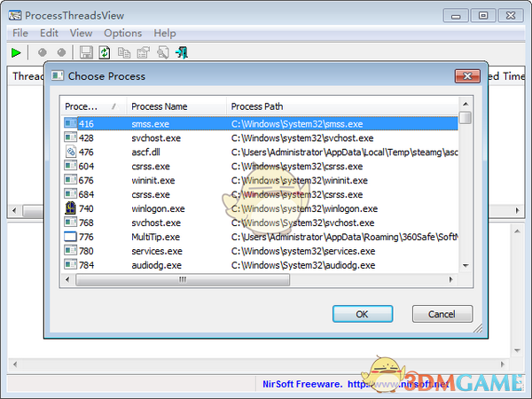The image size is (532, 399).
Task: Click main window lower pane scroll up arrow
Action: point(517,231)
